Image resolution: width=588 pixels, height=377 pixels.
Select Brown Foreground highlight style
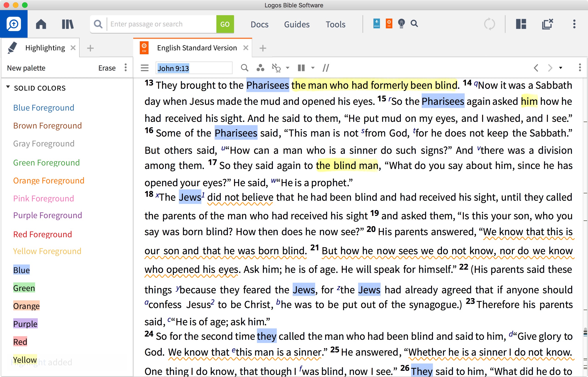tap(47, 125)
